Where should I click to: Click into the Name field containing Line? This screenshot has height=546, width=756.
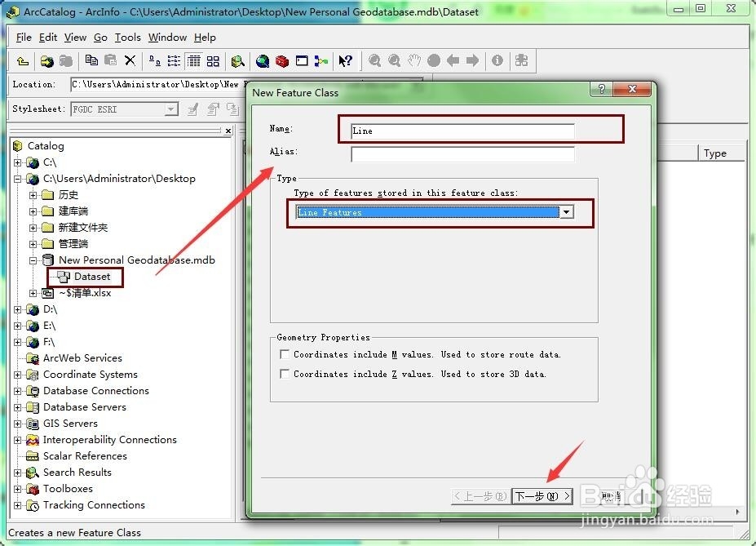tap(462, 131)
